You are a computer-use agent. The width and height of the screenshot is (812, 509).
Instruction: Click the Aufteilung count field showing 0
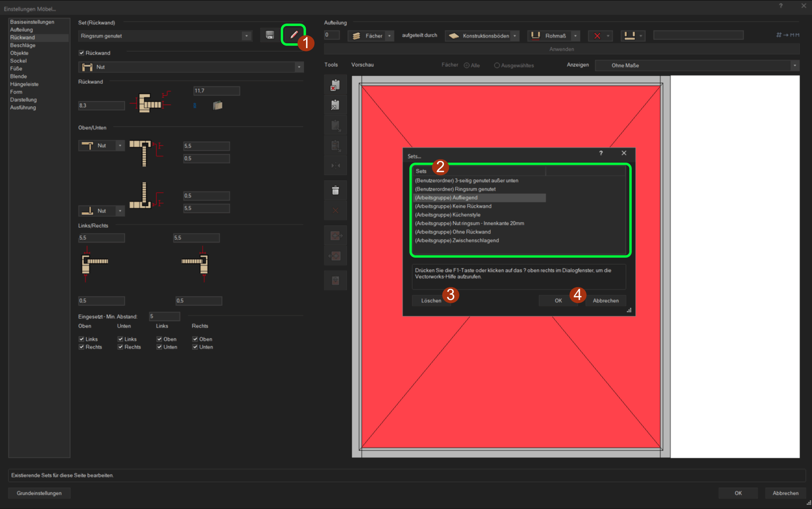(332, 35)
